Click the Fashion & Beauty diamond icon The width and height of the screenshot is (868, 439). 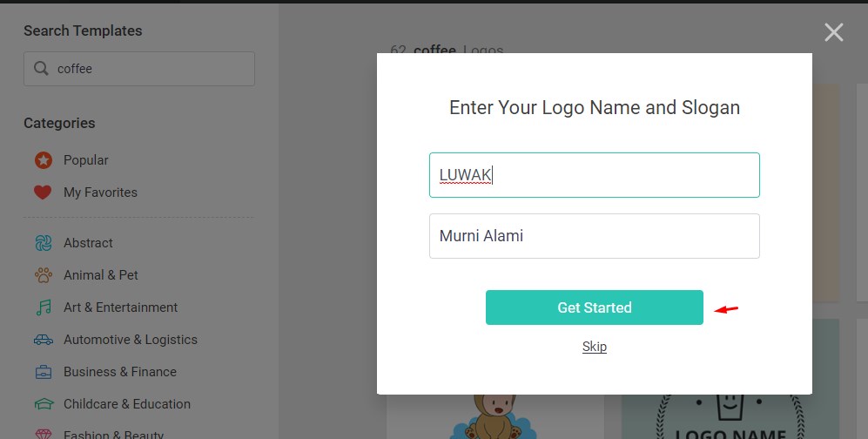click(44, 434)
